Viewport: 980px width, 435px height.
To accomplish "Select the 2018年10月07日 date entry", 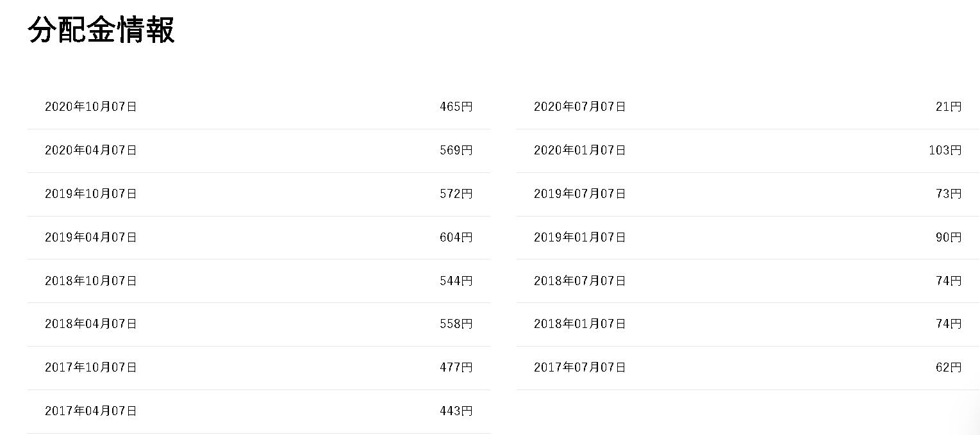I will tap(91, 281).
